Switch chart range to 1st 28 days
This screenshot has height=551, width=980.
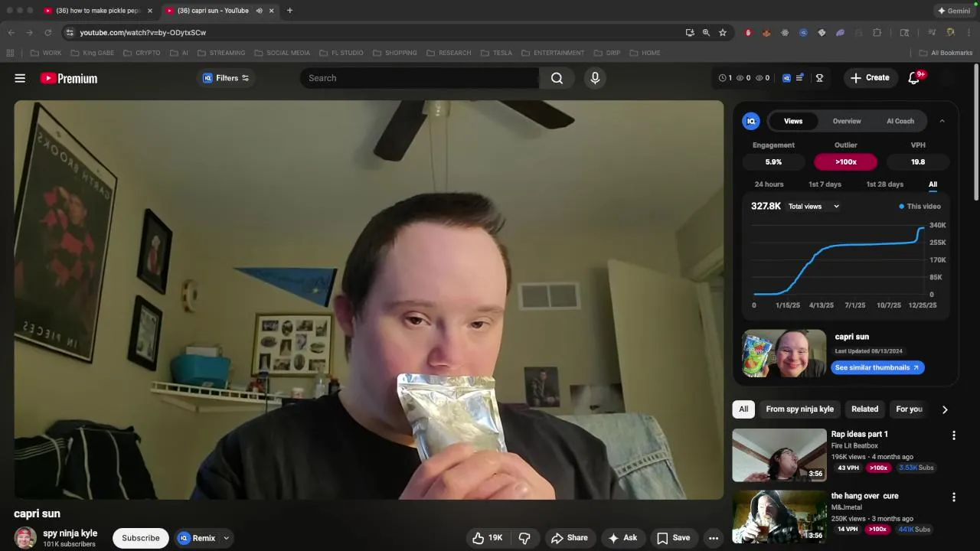pos(884,184)
